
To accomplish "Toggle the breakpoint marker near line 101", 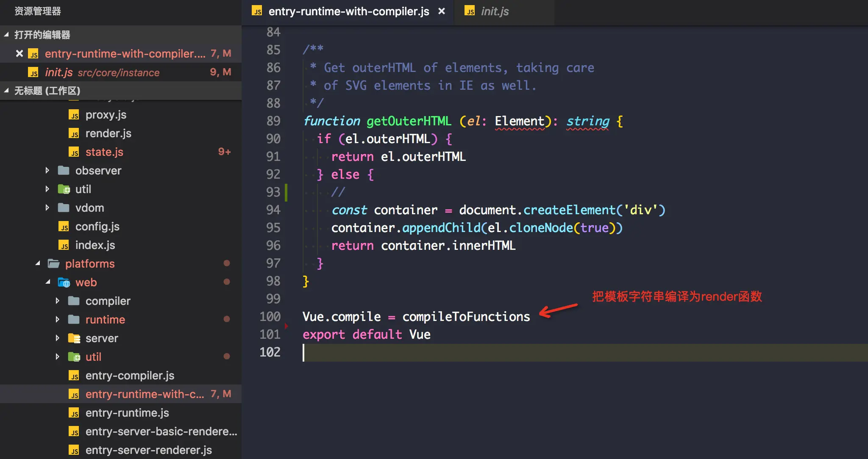I will click(x=287, y=326).
